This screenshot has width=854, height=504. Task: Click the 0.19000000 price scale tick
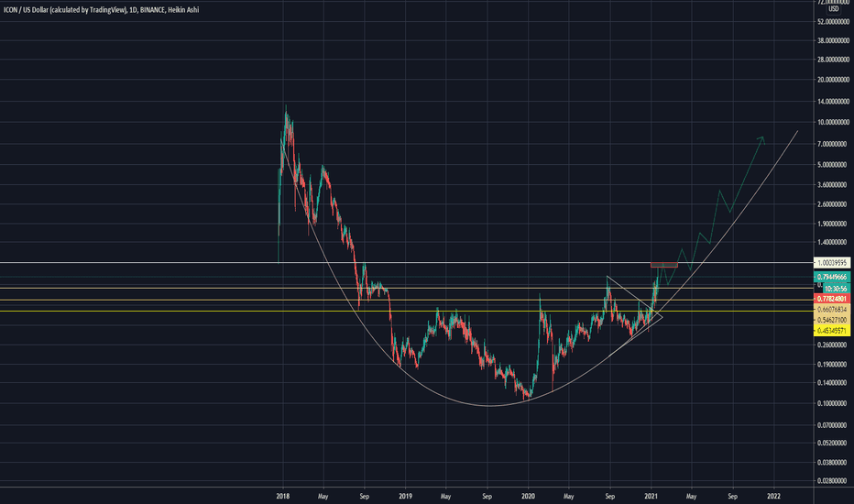pyautogui.click(x=833, y=365)
